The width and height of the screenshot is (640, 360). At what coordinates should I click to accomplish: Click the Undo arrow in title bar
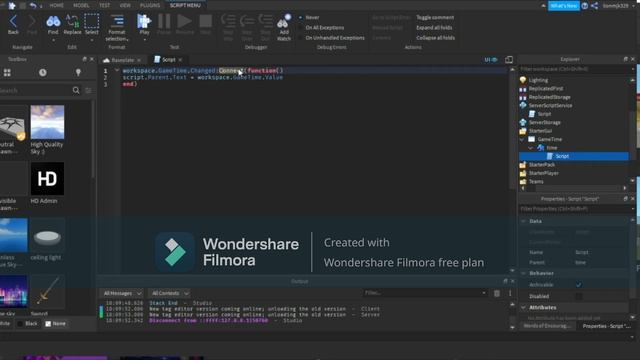[33, 6]
